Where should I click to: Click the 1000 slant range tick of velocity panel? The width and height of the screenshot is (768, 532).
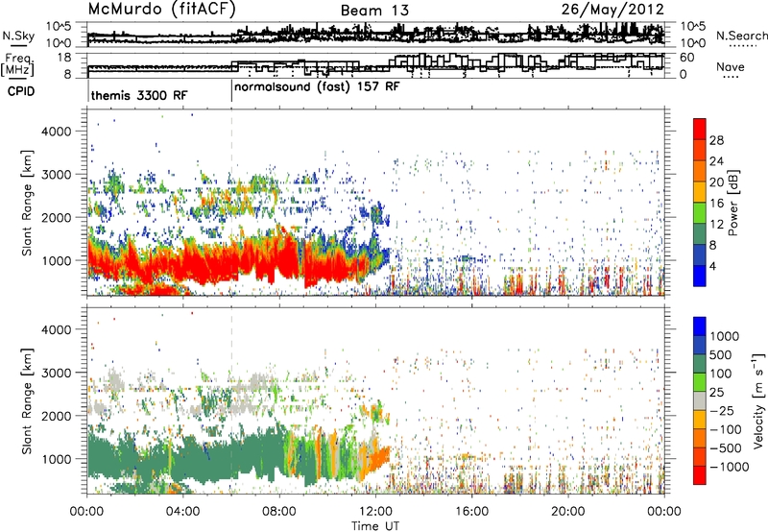coord(56,459)
